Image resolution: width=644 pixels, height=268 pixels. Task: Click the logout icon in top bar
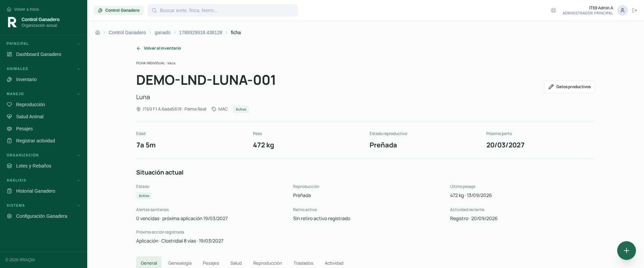(635, 11)
